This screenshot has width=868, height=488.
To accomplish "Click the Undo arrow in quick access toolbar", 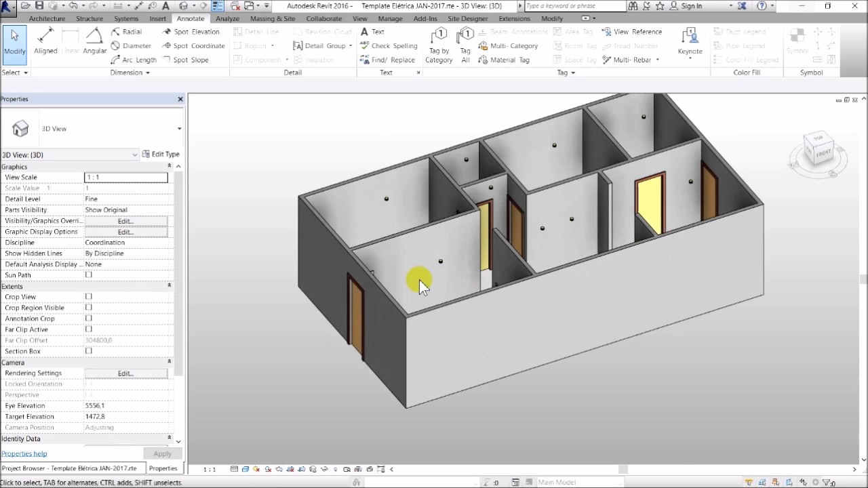I will pos(73,5).
